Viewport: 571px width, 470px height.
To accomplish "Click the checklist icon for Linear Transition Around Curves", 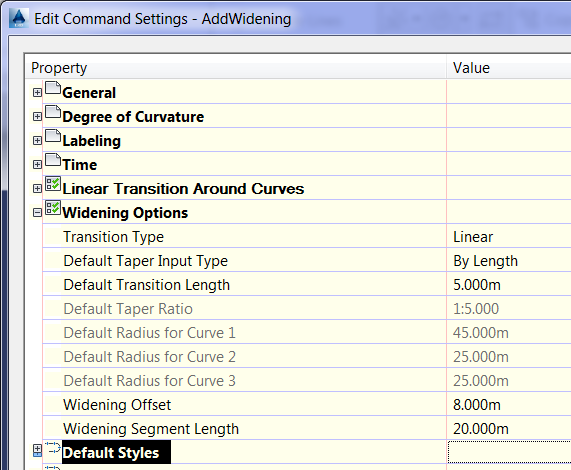I will (x=53, y=184).
